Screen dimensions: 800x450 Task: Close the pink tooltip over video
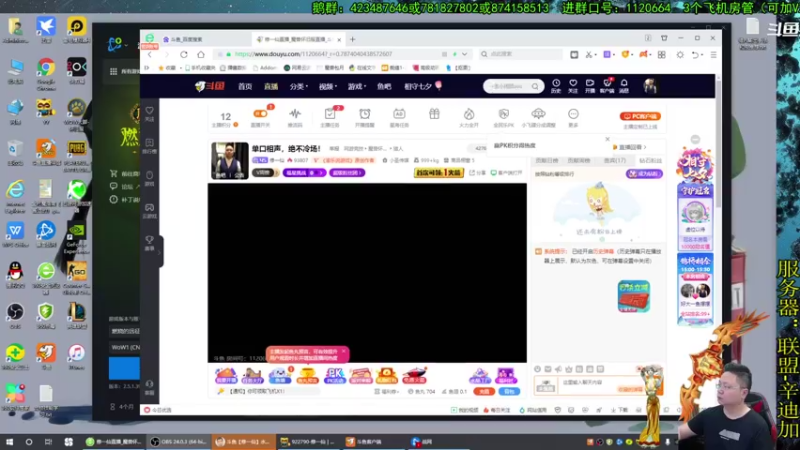344,351
